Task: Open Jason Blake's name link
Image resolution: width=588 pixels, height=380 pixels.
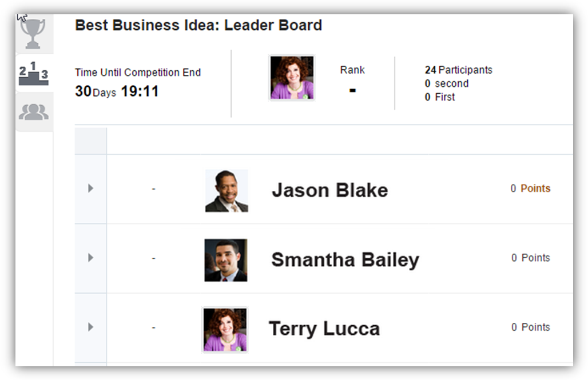Action: (x=329, y=190)
